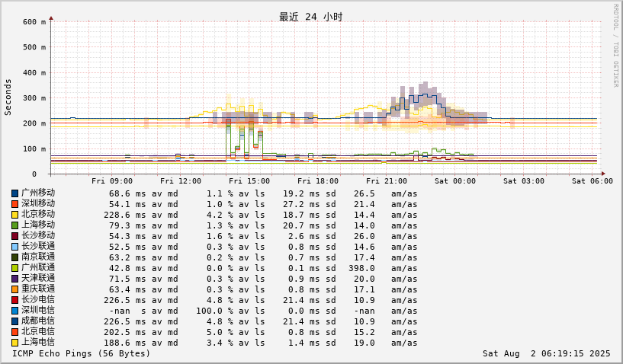
Task: Select the 长沙移动 legend label
Action: [x=38, y=236]
